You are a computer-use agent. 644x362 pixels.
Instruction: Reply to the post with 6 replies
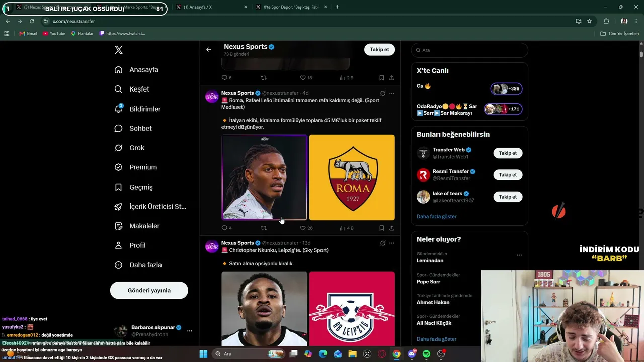(225, 78)
